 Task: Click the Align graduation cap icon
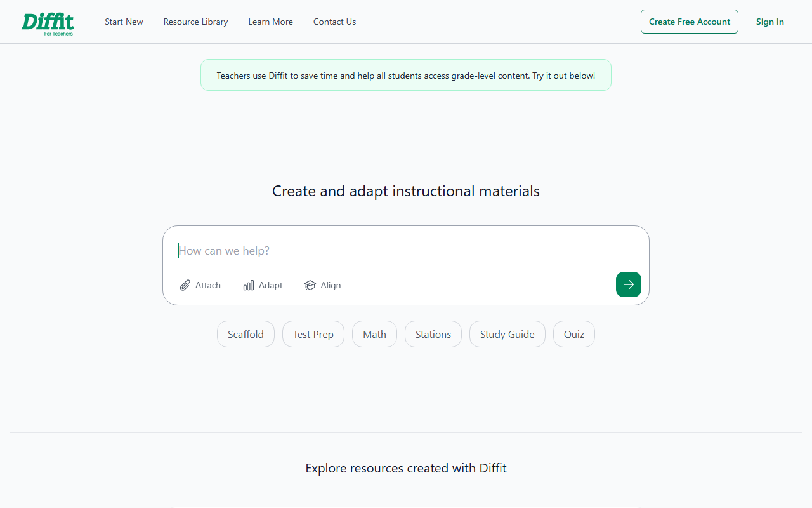(310, 285)
